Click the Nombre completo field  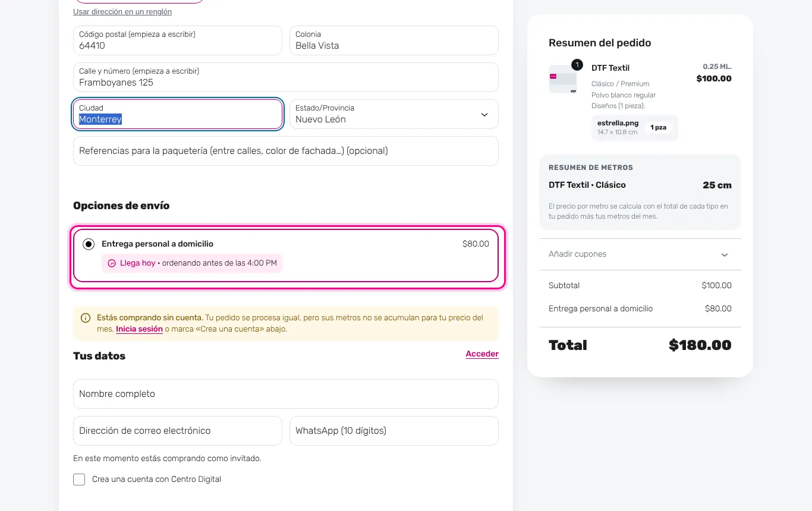coord(285,394)
